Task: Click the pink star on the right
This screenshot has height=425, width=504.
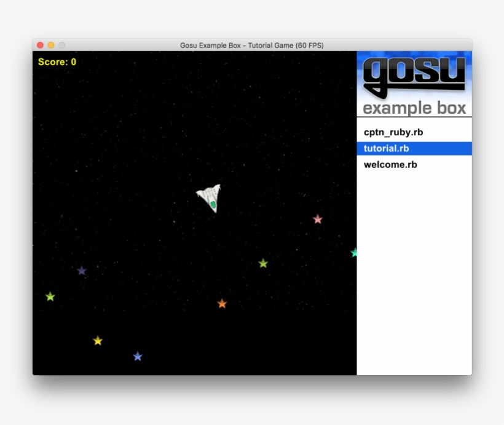Action: point(317,218)
